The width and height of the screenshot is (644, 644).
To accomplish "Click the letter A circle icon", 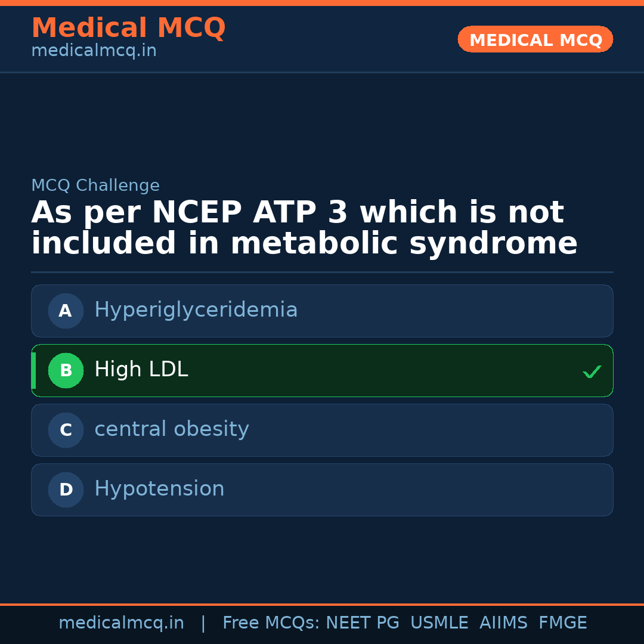I will click(66, 311).
